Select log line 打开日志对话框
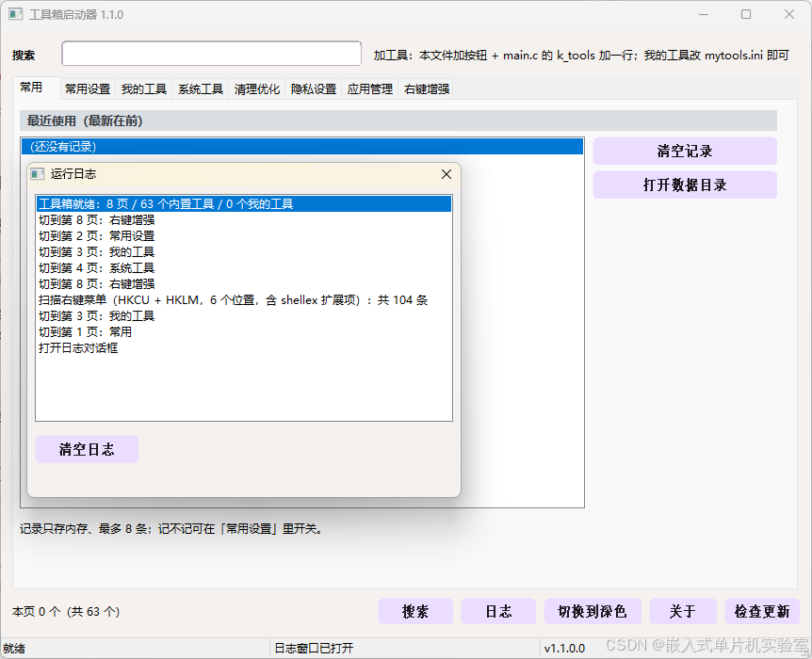 click(x=244, y=348)
